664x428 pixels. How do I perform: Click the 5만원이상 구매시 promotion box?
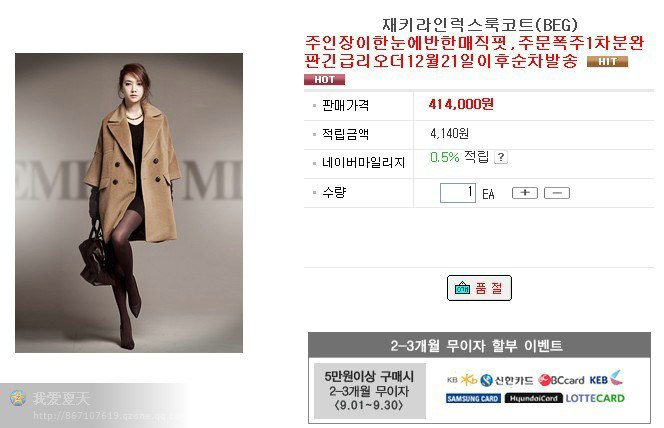(370, 391)
